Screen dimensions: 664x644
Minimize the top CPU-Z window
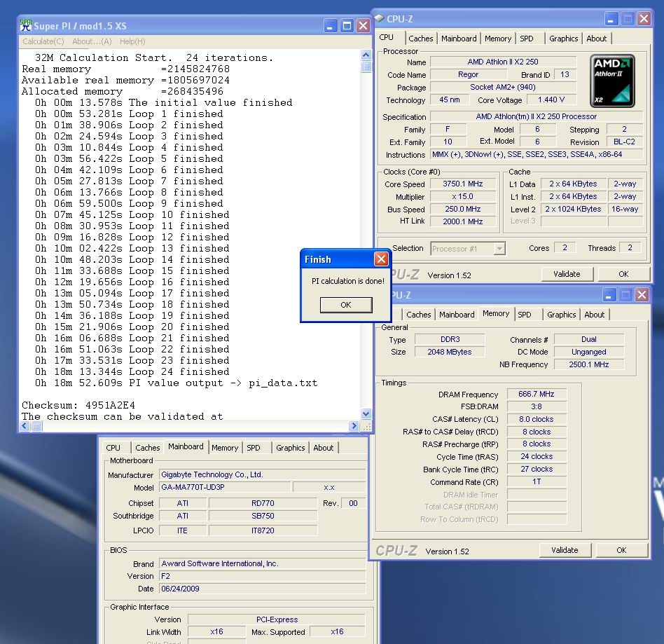(x=611, y=19)
